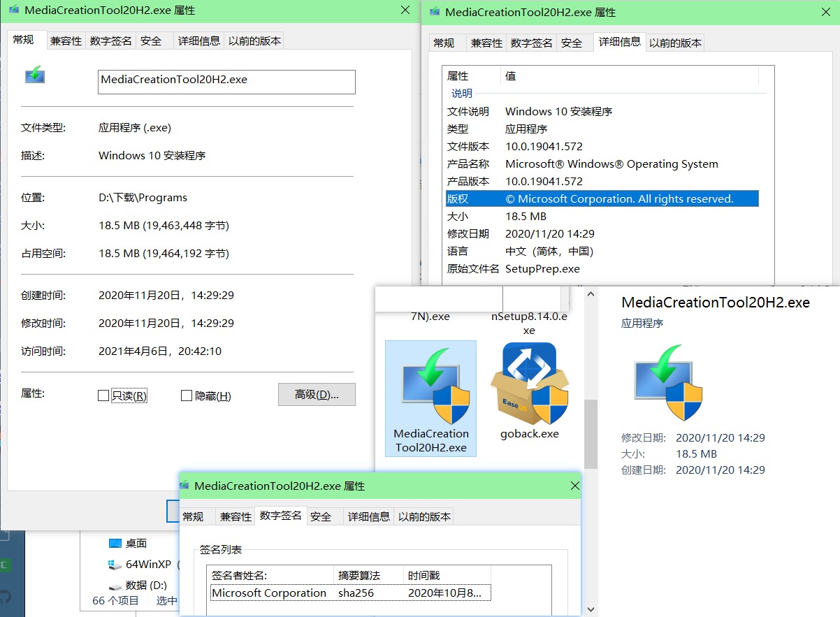This screenshot has height=617, width=840.
Task: Select the MediaCreationTool20H2.exe icon in file list
Action: coord(430,383)
